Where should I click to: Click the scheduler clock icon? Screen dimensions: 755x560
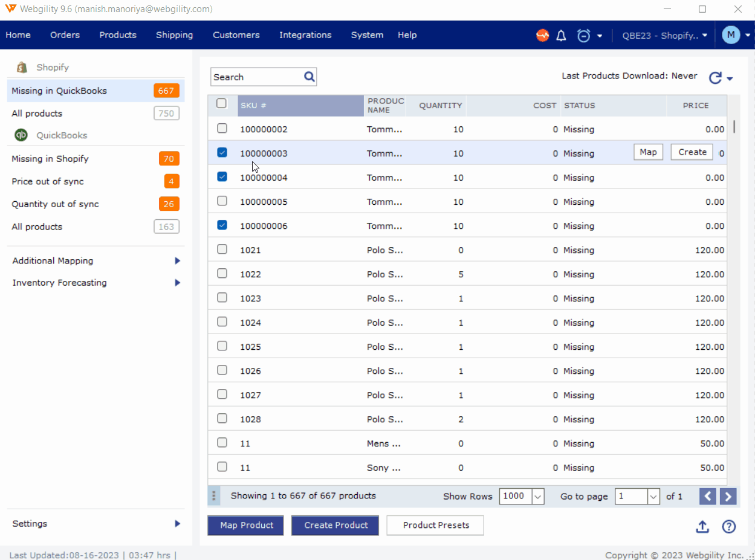tap(583, 35)
